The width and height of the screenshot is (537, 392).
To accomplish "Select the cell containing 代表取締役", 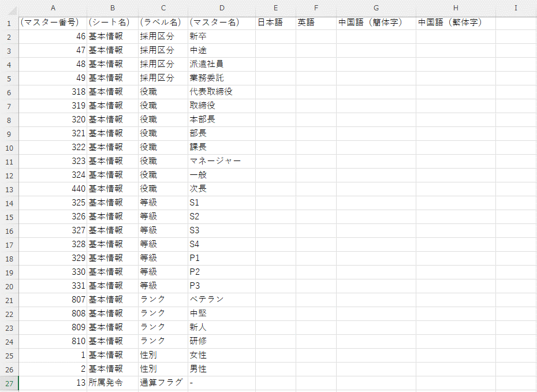I will [x=222, y=92].
